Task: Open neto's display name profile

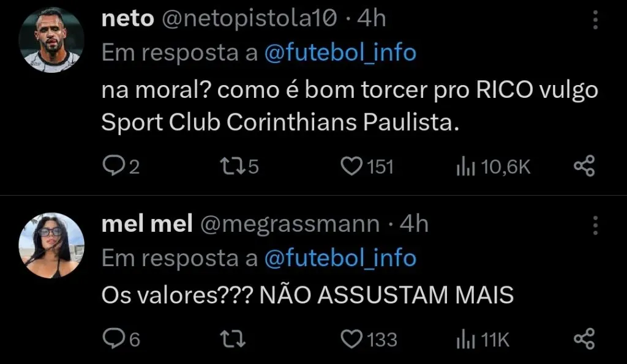Action: 127,19
